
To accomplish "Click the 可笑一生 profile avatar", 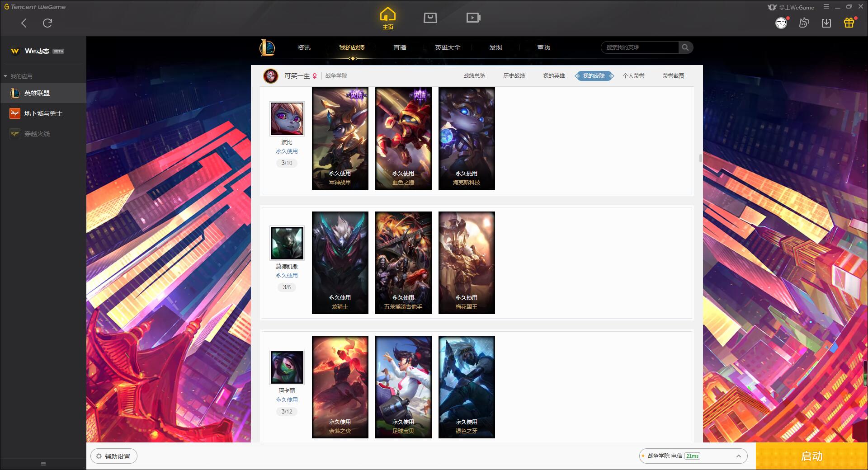I will (271, 76).
